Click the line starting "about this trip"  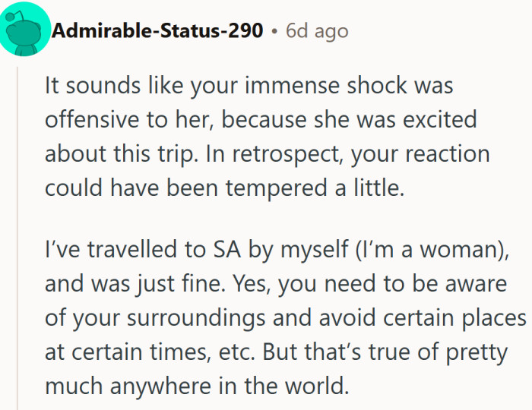tap(267, 154)
